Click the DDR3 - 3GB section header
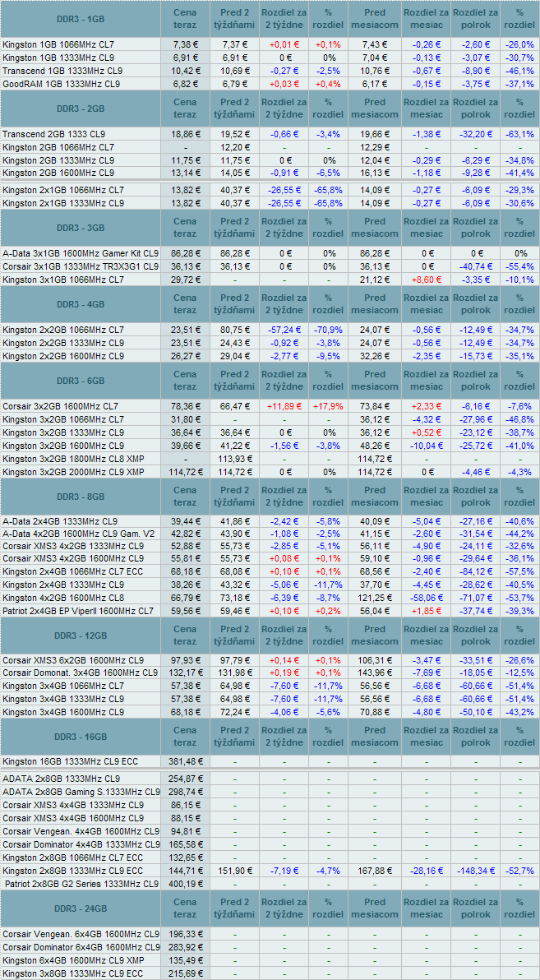 point(80,228)
